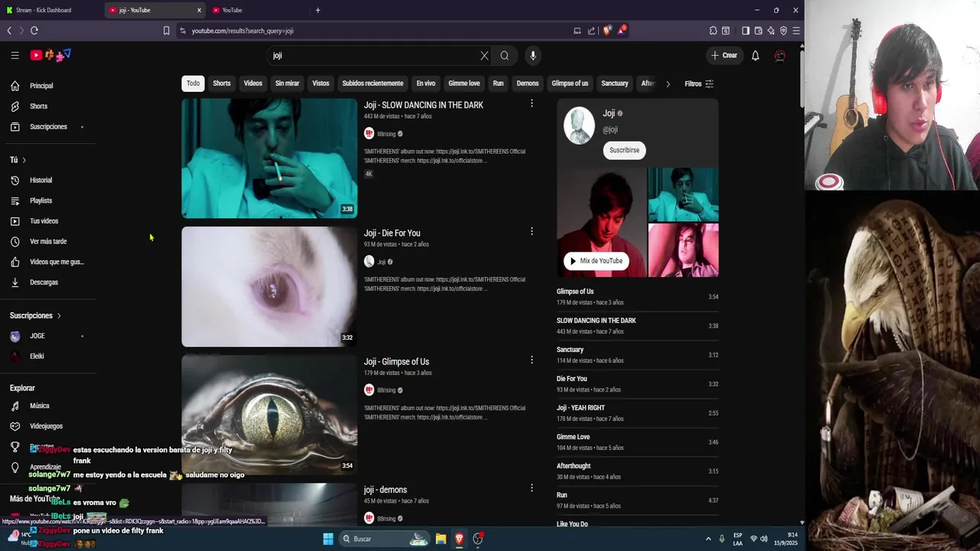Screen dimensions: 980x551
Task: Select the Shorts filter chip
Action: point(221,83)
